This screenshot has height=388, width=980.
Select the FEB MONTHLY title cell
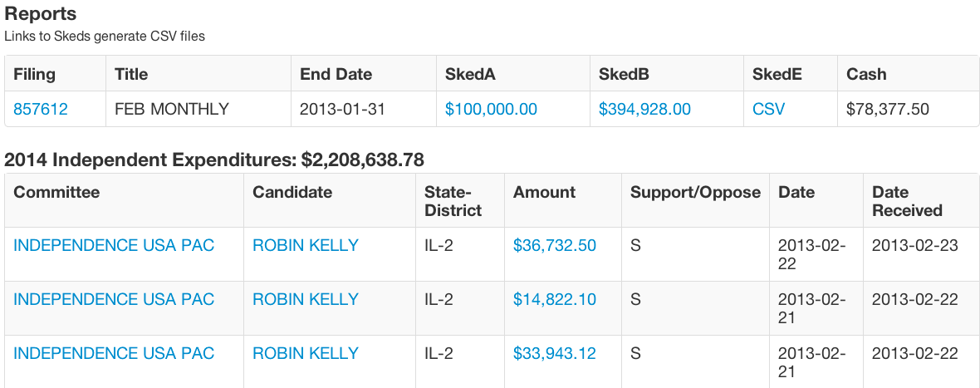coord(171,109)
